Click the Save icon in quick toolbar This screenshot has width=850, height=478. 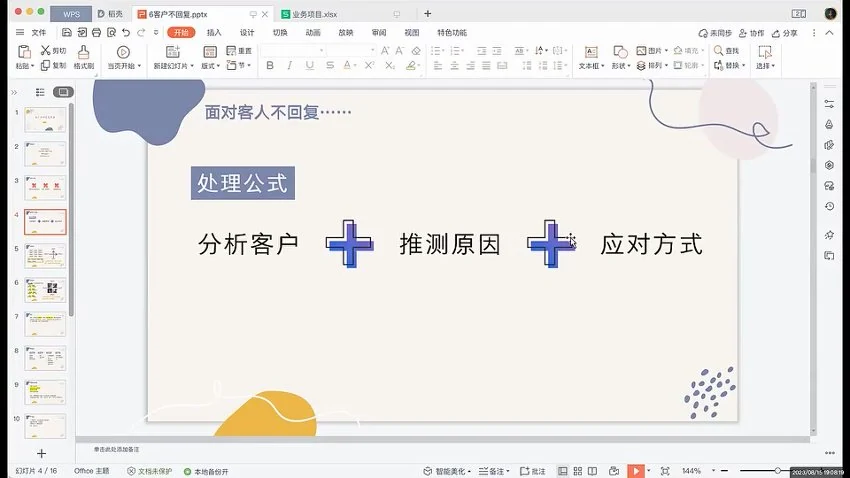point(67,33)
